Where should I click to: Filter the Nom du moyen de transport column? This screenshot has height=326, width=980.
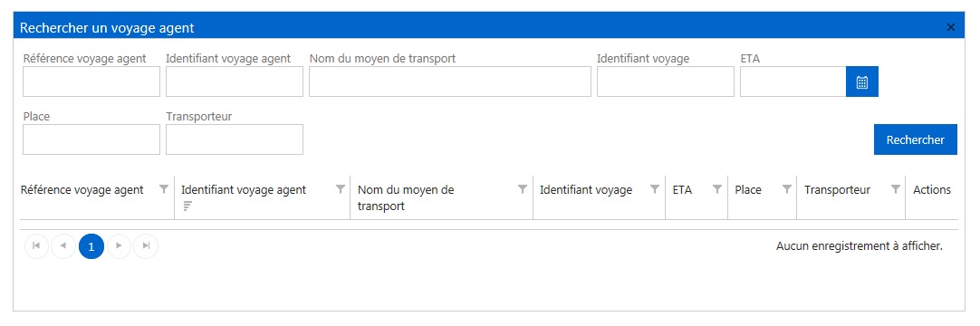(523, 189)
